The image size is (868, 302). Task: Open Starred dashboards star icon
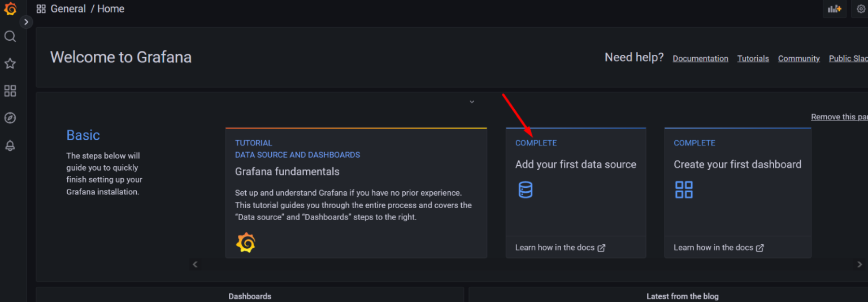(10, 64)
